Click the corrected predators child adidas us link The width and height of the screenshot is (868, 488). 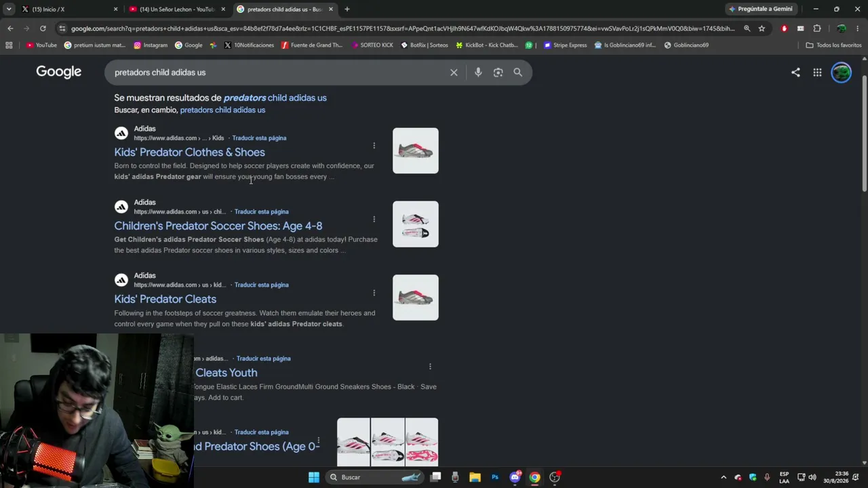[x=275, y=98]
